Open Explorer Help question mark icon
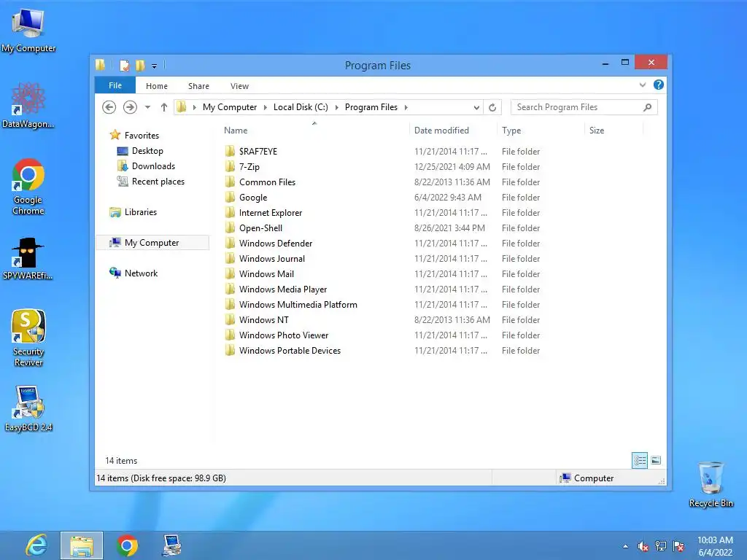The width and height of the screenshot is (747, 560). point(659,85)
